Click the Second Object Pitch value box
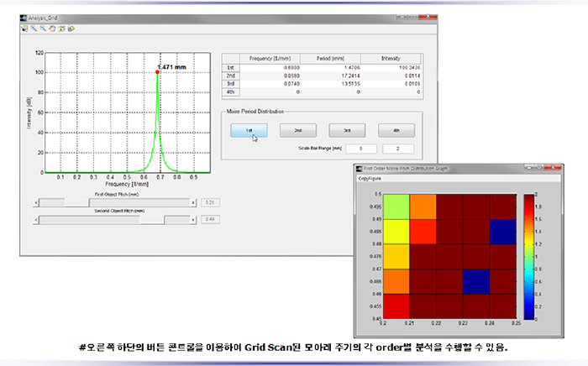 click(211, 219)
